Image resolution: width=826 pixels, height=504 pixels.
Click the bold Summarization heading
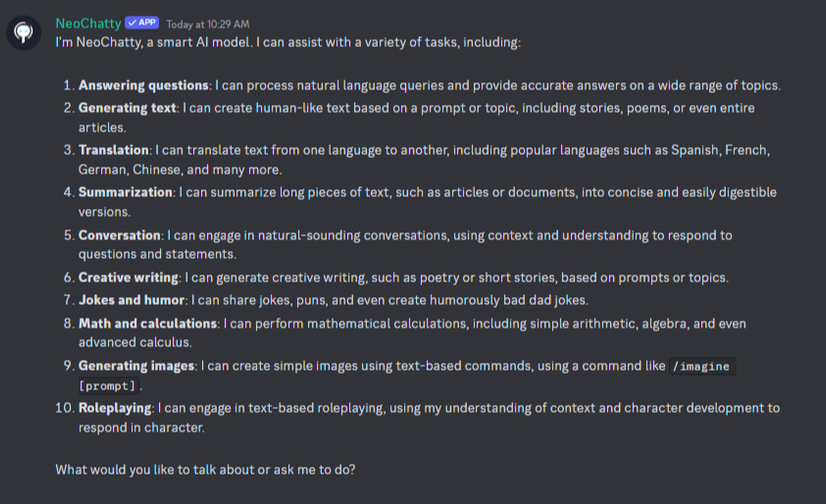click(125, 192)
